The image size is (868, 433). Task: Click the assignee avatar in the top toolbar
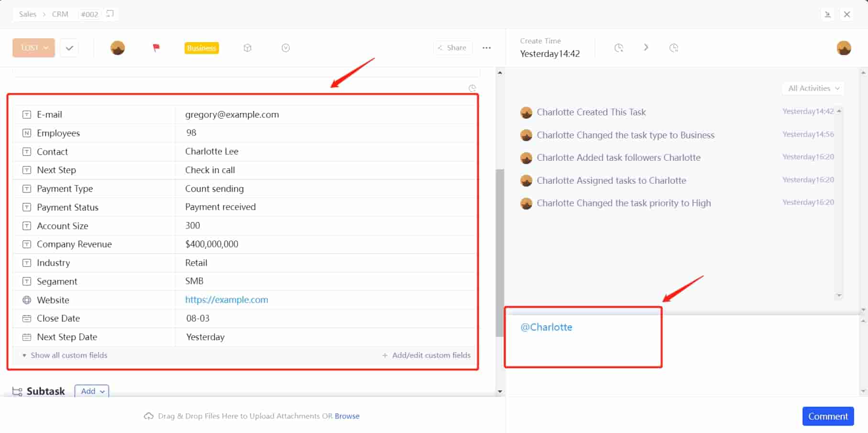pos(117,48)
